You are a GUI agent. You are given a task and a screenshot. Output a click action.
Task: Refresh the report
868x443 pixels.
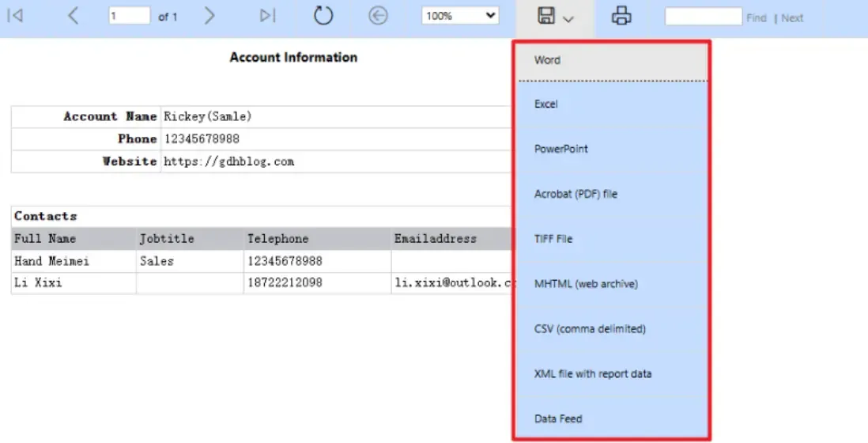coord(323,16)
